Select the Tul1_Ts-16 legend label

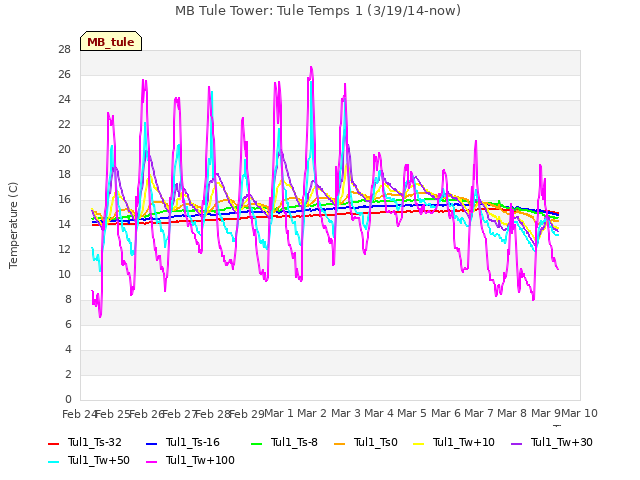click(x=193, y=442)
